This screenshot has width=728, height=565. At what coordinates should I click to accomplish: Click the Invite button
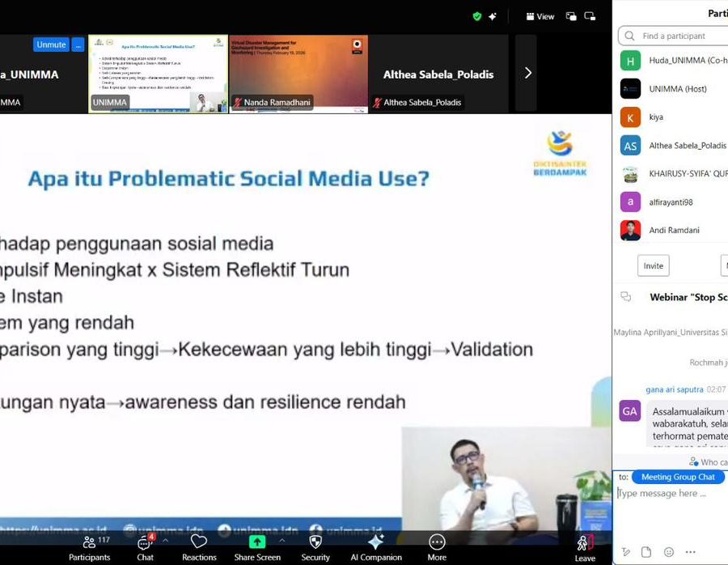coord(653,266)
